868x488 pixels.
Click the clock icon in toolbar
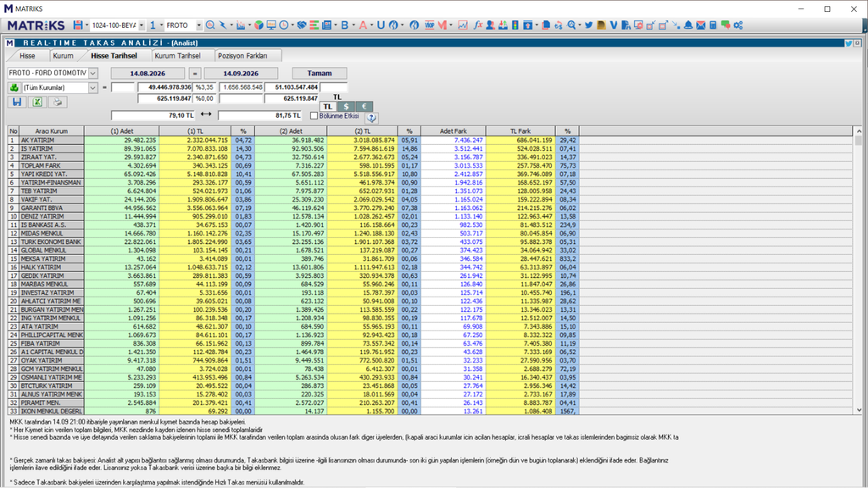click(283, 25)
